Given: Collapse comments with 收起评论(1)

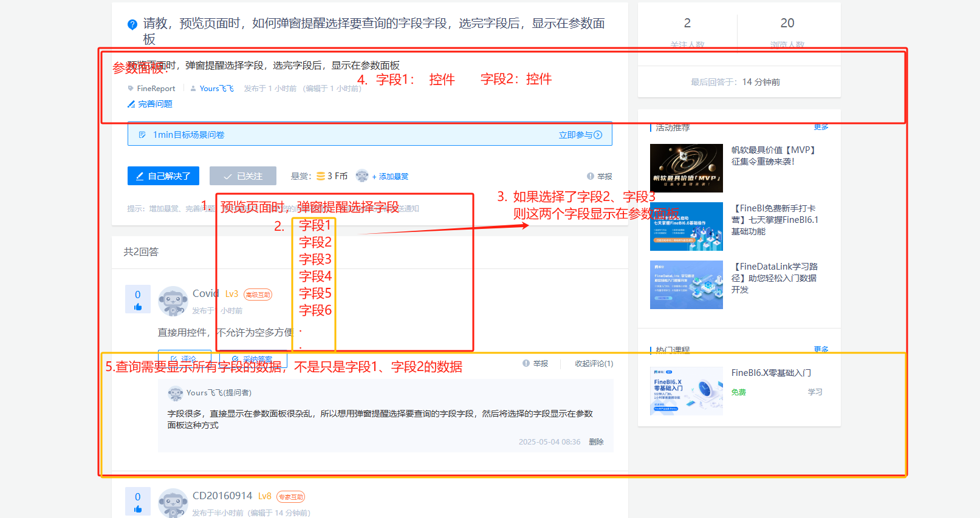Looking at the screenshot, I should (x=594, y=363).
